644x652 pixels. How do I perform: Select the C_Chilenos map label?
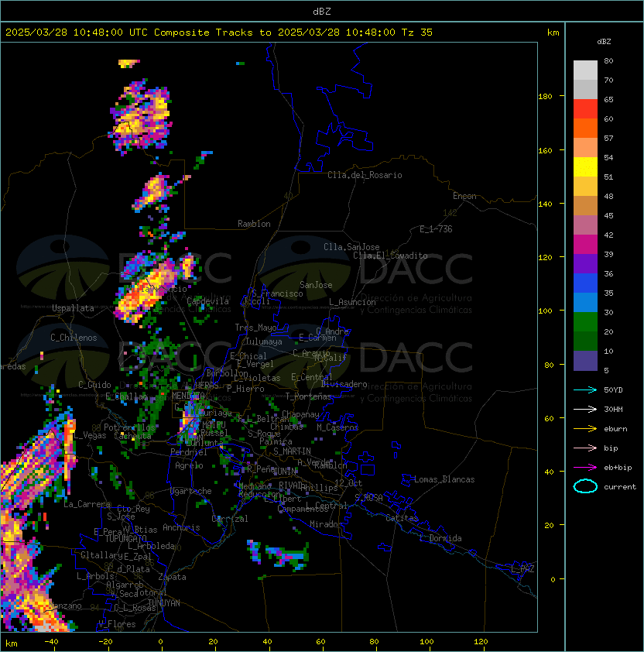click(x=74, y=338)
